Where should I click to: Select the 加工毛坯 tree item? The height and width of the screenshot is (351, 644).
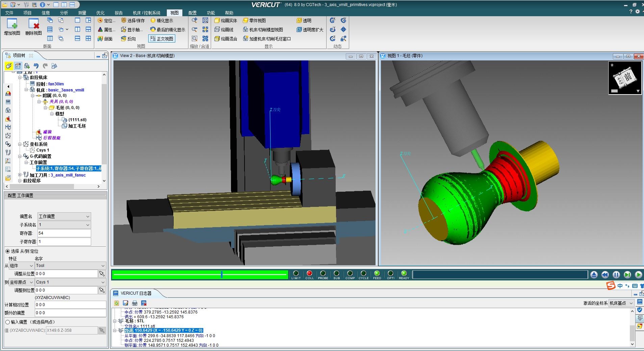click(x=77, y=126)
